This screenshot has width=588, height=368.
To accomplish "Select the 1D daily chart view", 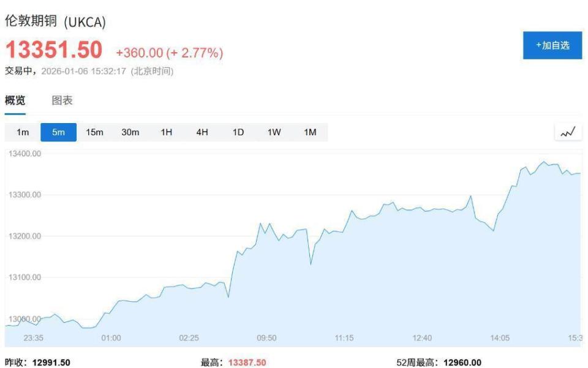I will [238, 132].
